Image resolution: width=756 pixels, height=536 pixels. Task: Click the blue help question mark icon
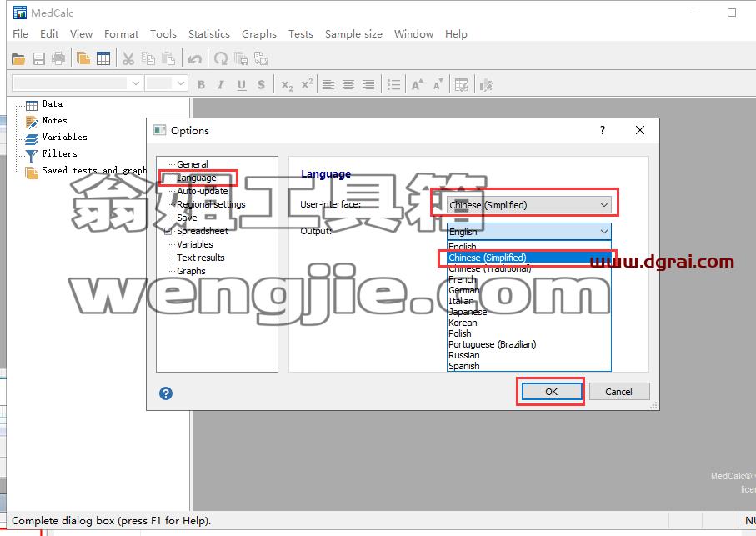[165, 393]
